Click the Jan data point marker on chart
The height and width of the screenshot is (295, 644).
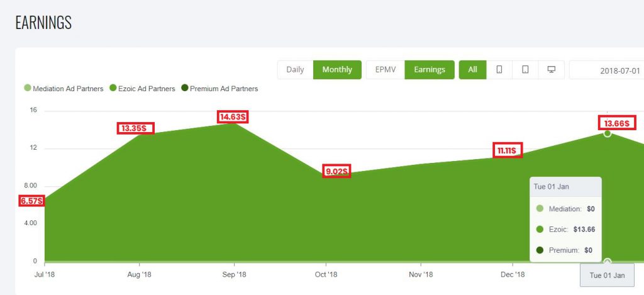pos(608,133)
